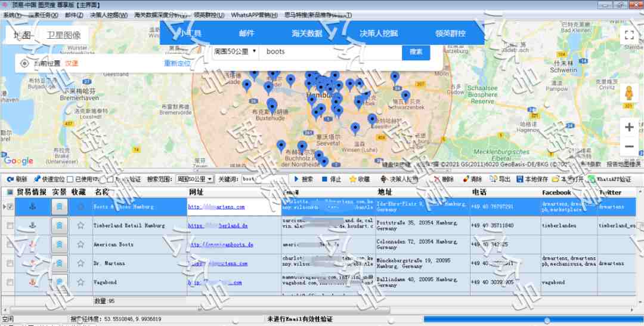Open street view icon for Timberland Retail Hamburg
The height and width of the screenshot is (326, 644).
click(60, 226)
